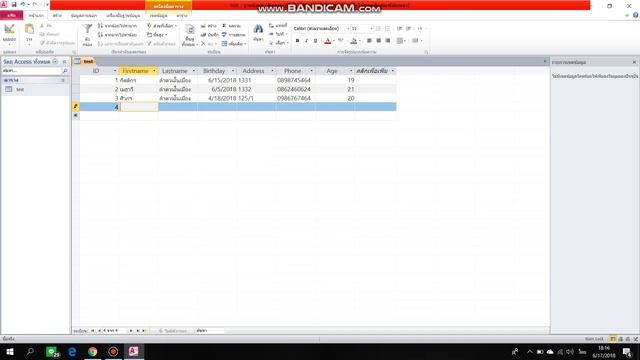Click Access Help question mark icon
This screenshot has height=360, width=640.
pyautogui.click(x=636, y=15)
